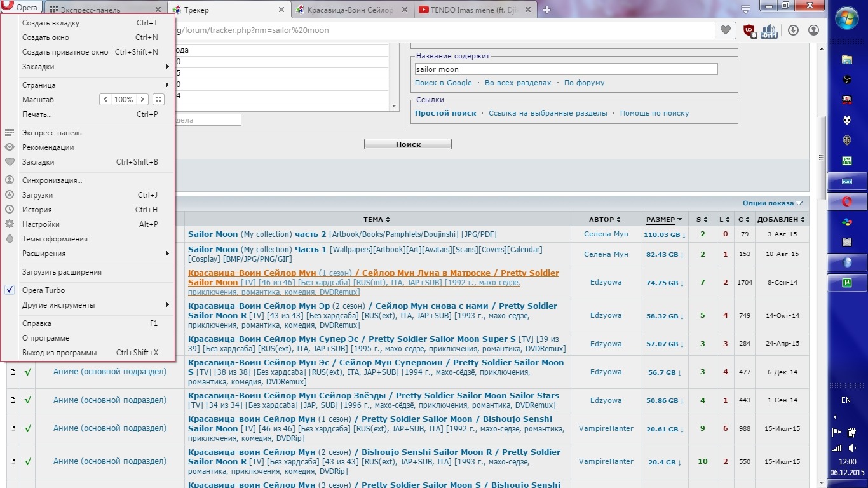Open the Opera account profile icon
868x488 pixels.
coord(813,30)
